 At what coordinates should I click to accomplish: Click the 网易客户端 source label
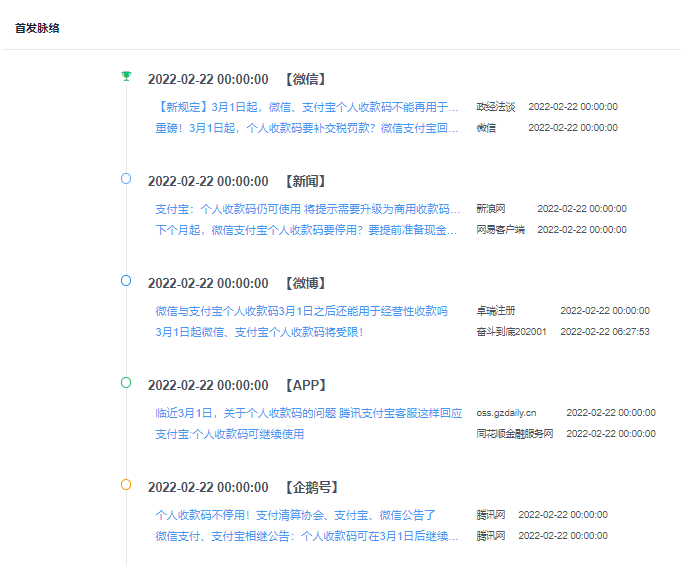(x=500, y=230)
